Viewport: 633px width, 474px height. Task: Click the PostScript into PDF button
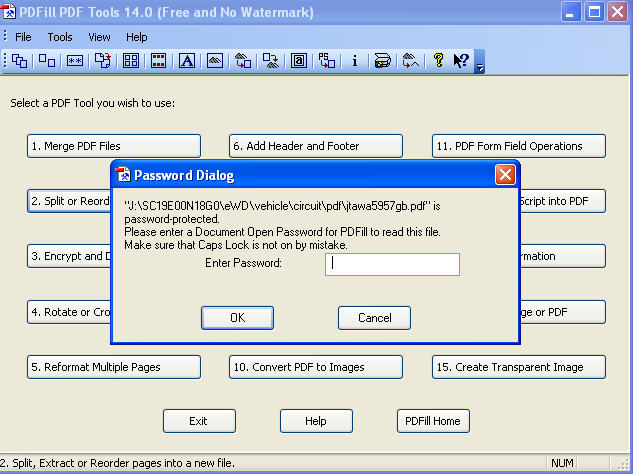point(563,201)
